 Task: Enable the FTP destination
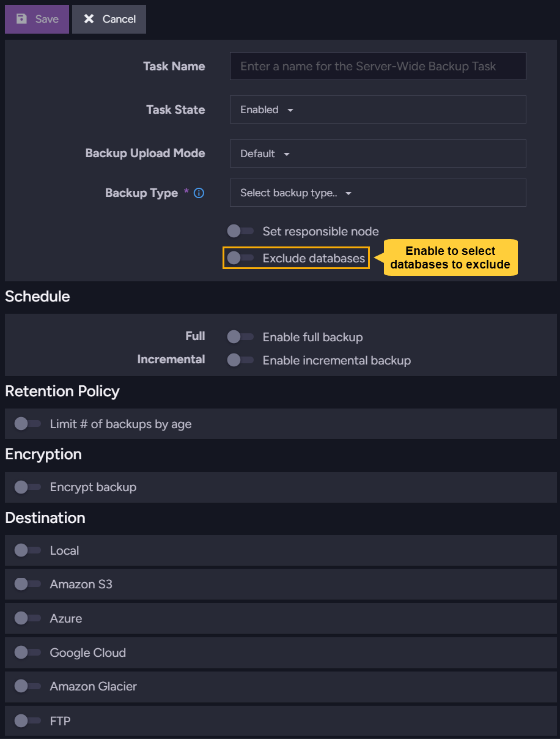pyautogui.click(x=28, y=720)
